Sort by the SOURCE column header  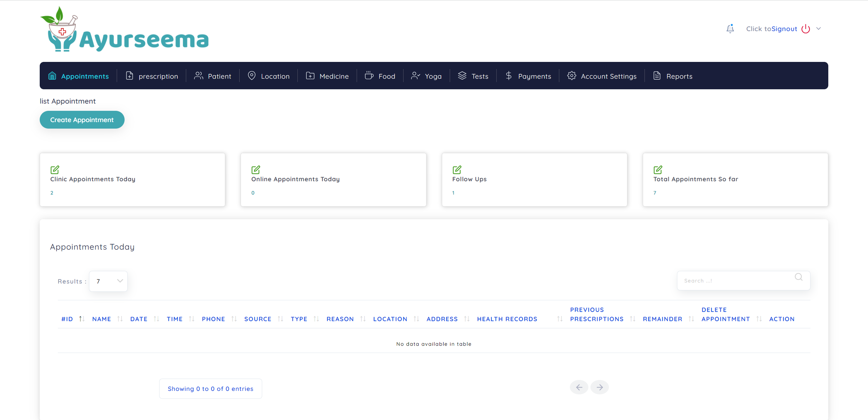coord(258,319)
